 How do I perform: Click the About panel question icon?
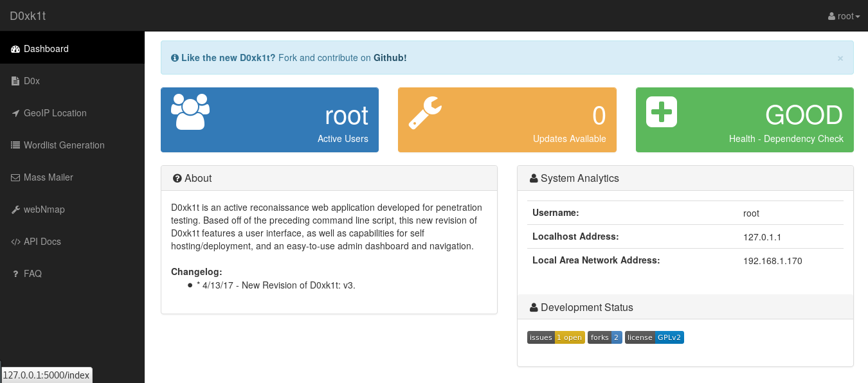[177, 178]
